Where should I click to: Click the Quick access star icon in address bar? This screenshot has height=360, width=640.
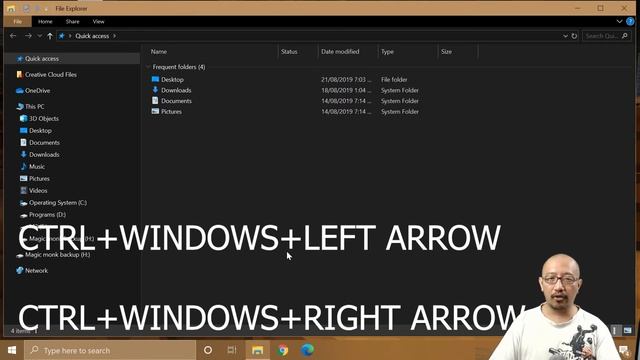click(62, 36)
